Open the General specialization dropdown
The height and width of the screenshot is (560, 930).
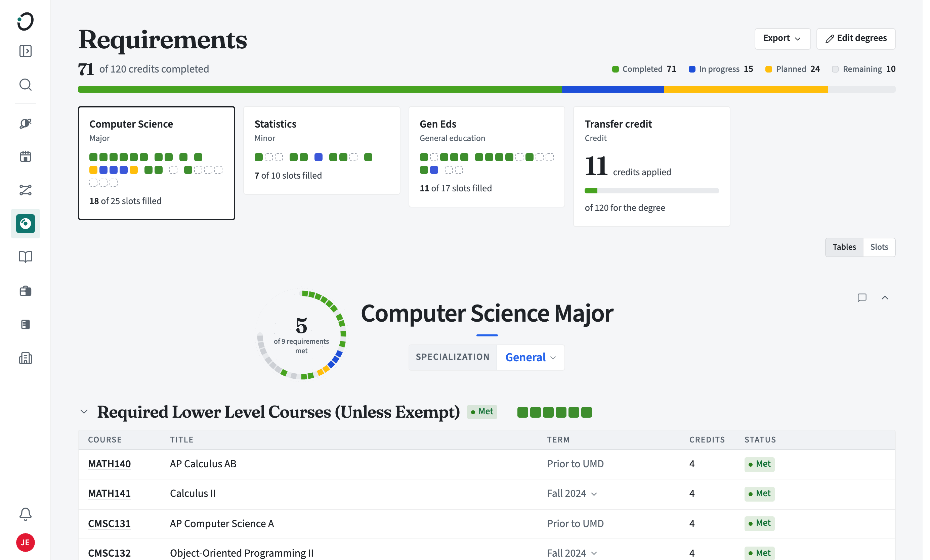[531, 357]
